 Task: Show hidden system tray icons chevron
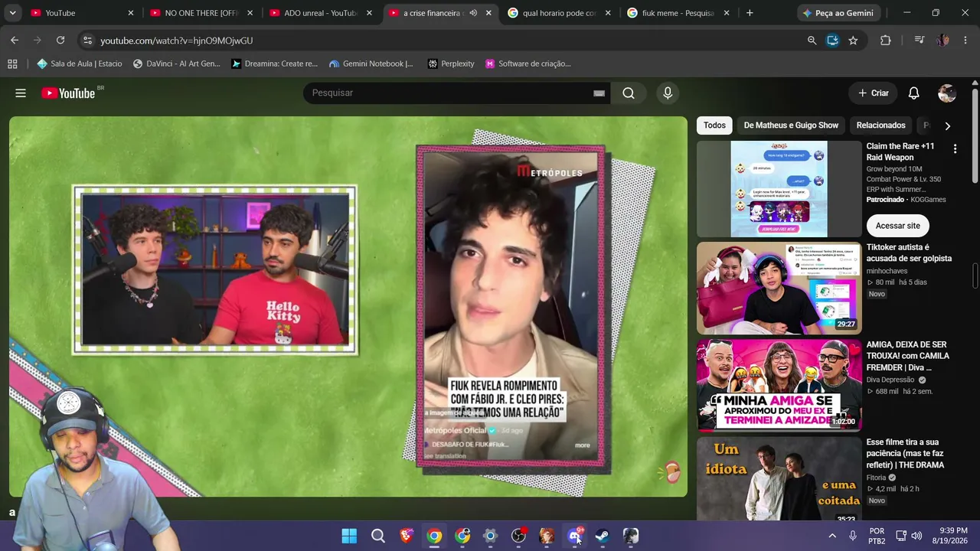[832, 536]
